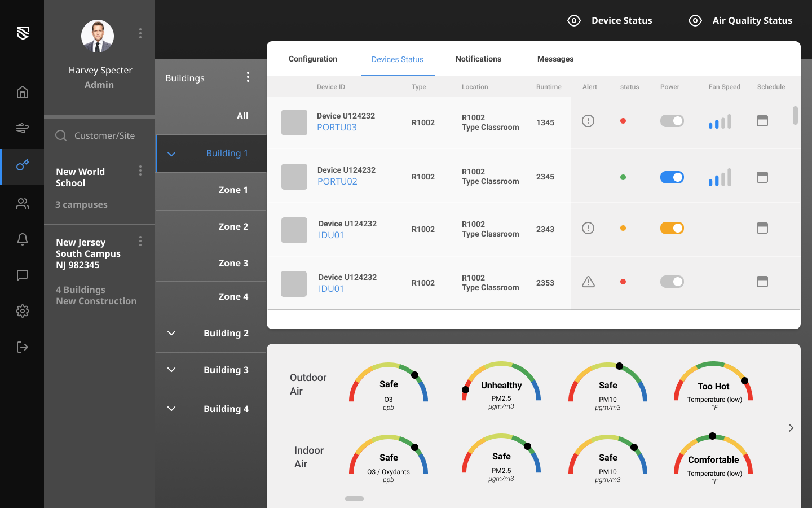Expand Building 4 in the buildings list
Screen dimensions: 812x508
tap(171, 408)
